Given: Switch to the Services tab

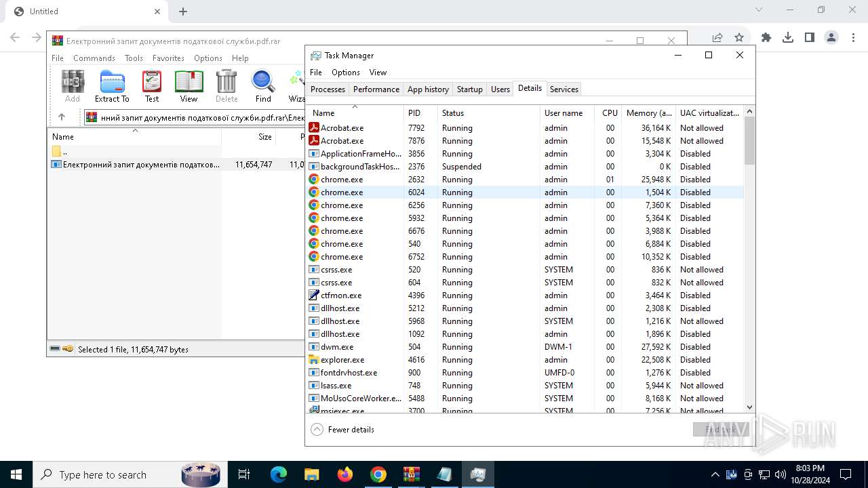Looking at the screenshot, I should 564,89.
